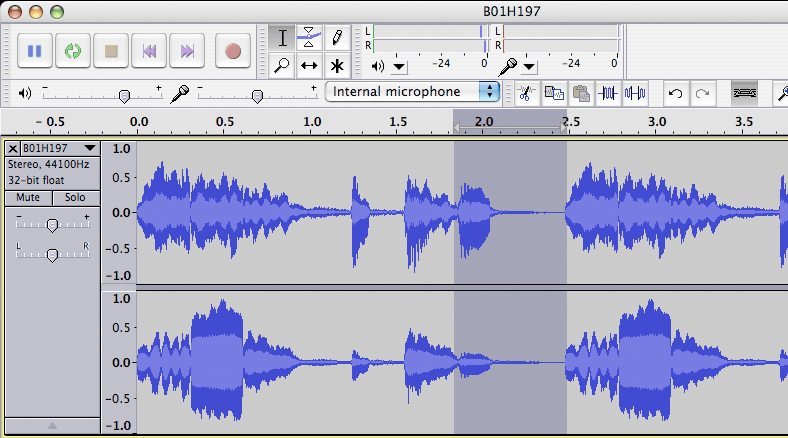Click the 1.5 mark on timeline ruler
This screenshot has width=788, height=438.
click(x=398, y=122)
